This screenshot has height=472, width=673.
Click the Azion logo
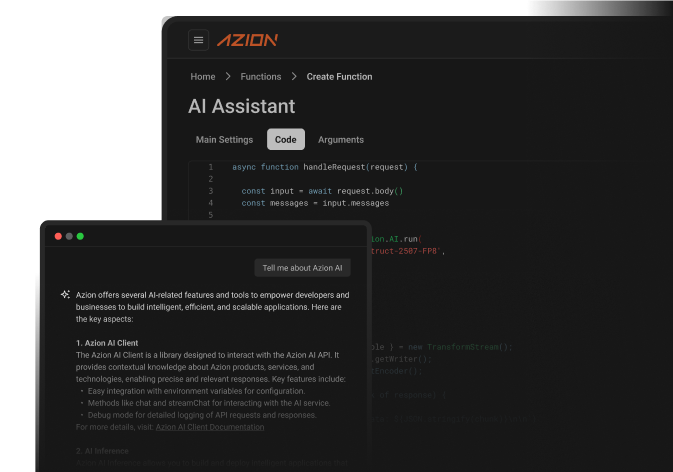248,40
